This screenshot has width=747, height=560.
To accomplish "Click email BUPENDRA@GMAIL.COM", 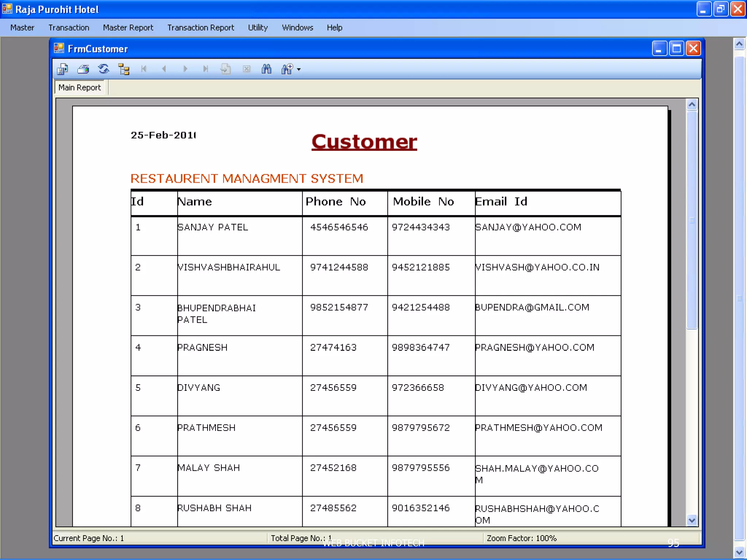I will (532, 307).
